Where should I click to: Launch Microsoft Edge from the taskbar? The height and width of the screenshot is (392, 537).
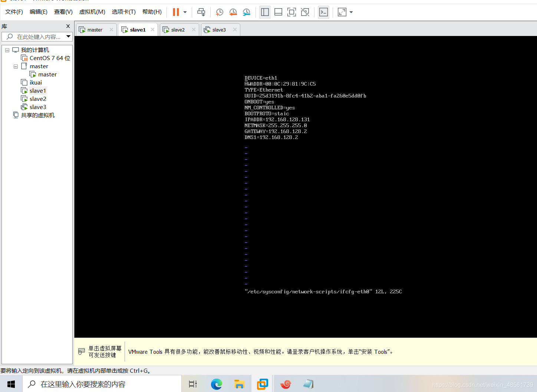tap(217, 384)
